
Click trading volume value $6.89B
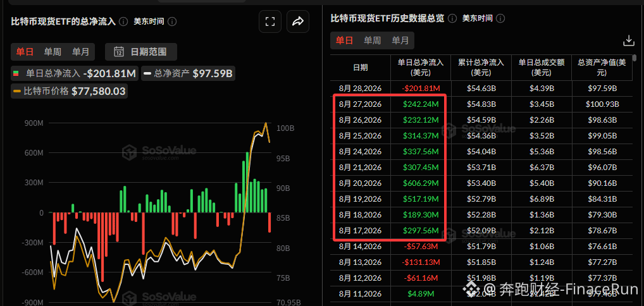click(x=542, y=199)
